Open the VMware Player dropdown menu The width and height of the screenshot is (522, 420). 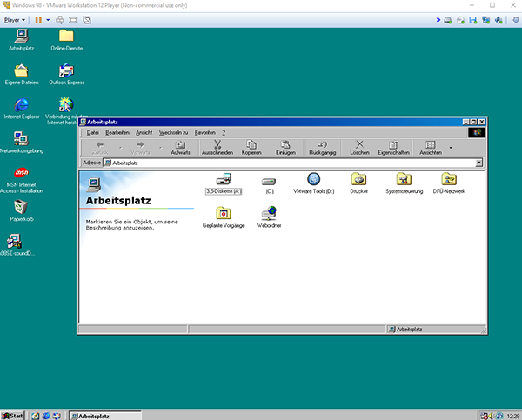15,19
